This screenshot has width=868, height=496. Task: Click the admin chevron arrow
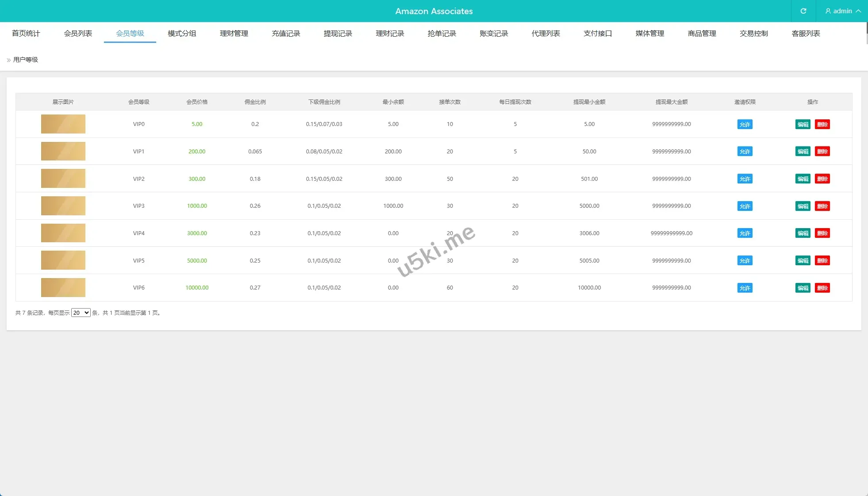858,11
